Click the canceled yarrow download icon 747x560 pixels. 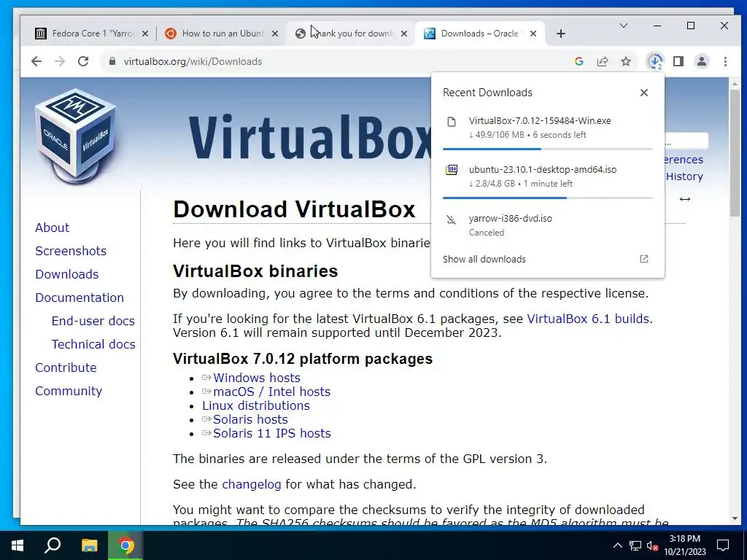[451, 219]
